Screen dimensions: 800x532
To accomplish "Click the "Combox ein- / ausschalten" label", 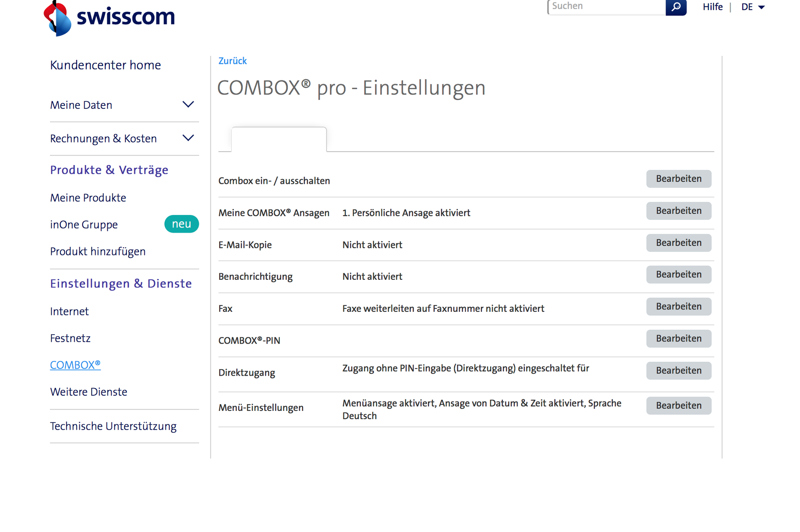I will click(274, 181).
